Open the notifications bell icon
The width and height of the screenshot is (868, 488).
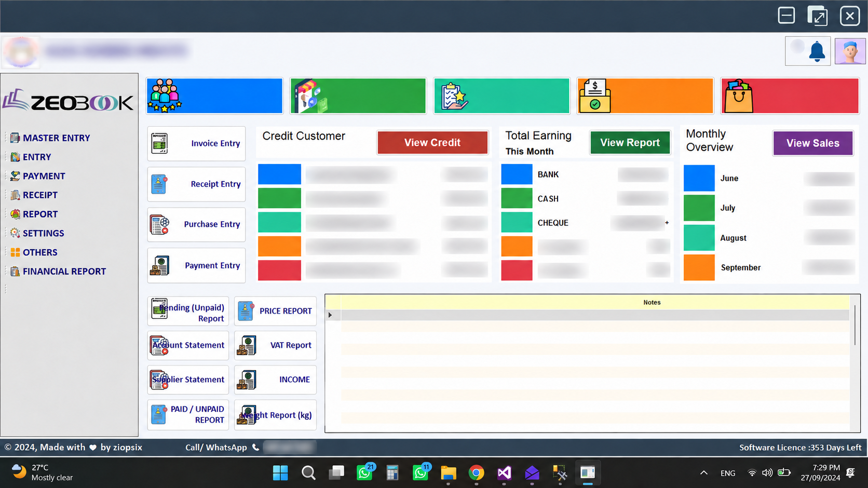pyautogui.click(x=817, y=51)
